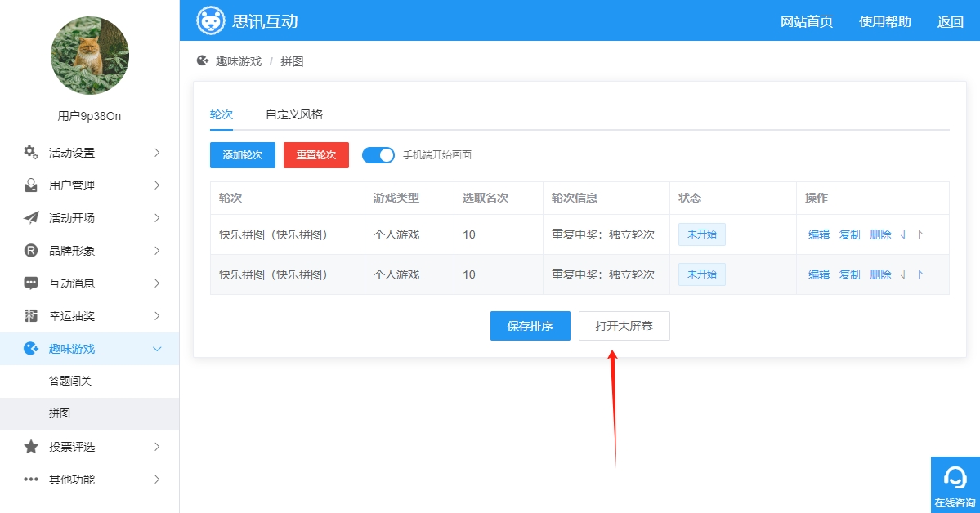
Task: Switch to the 轮次 tab
Action: tap(222, 114)
